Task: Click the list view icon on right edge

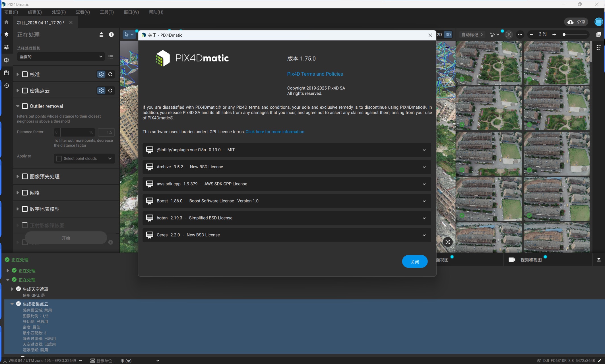Action: [x=599, y=47]
